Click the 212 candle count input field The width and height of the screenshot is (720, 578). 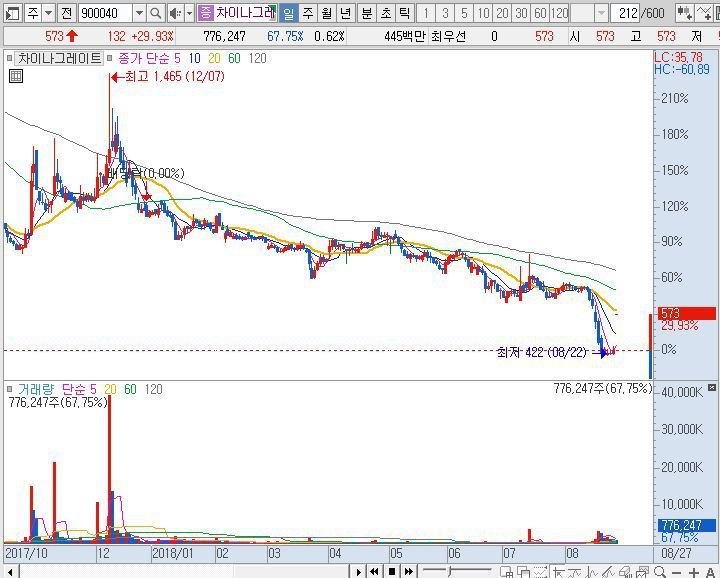pos(625,13)
